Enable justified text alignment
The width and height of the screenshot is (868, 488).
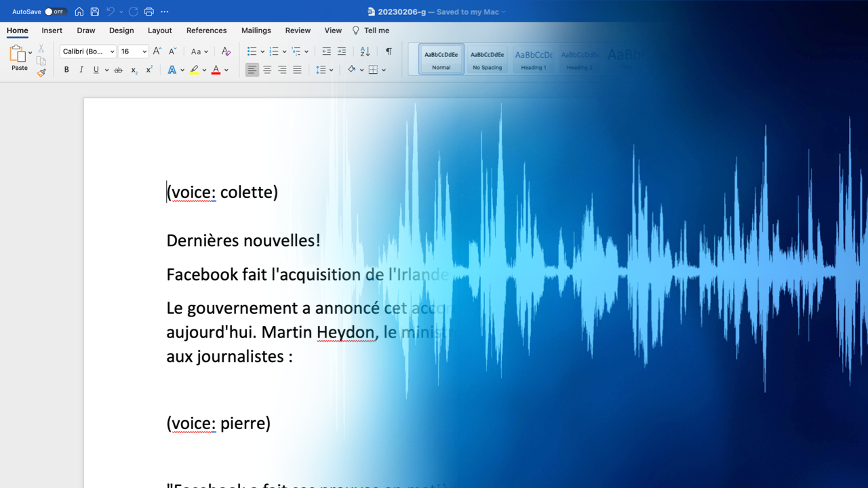coord(297,69)
